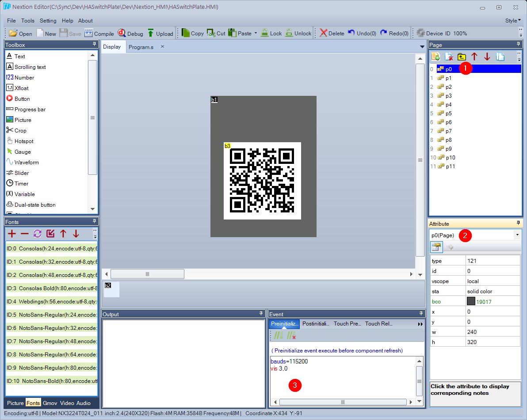
Task: Delete the selected page in the Page panel
Action: click(449, 57)
